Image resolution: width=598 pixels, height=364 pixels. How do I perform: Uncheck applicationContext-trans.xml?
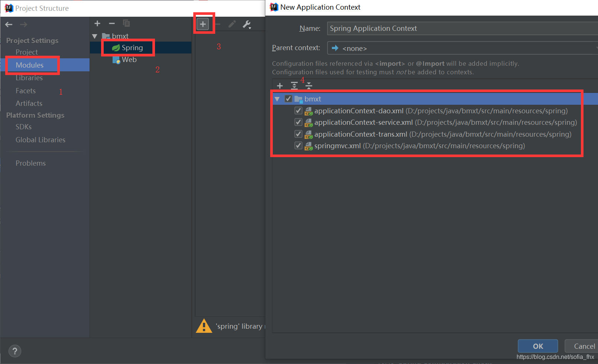click(x=298, y=134)
